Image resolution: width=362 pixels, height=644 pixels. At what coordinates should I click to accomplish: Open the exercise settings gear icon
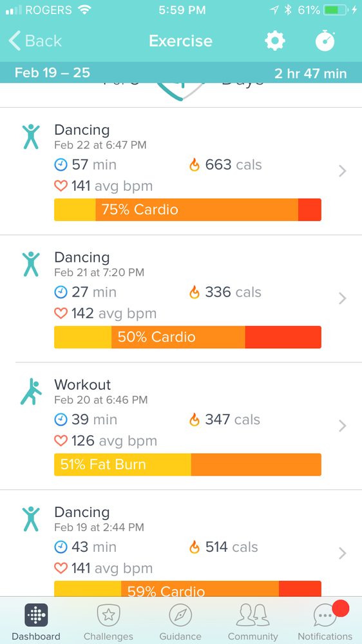pyautogui.click(x=274, y=41)
